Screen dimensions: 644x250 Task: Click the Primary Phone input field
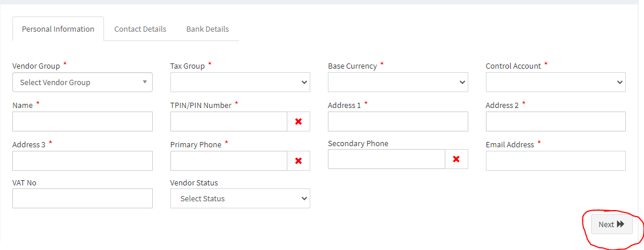[229, 161]
